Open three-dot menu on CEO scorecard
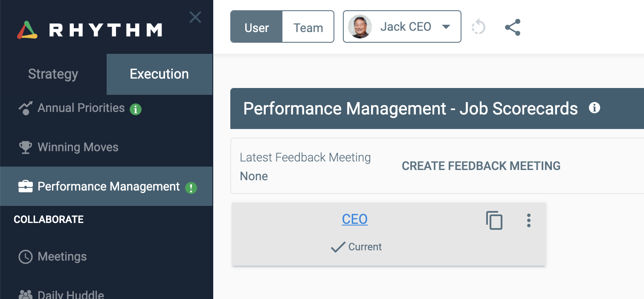Image resolution: width=644 pixels, height=299 pixels. tap(528, 220)
